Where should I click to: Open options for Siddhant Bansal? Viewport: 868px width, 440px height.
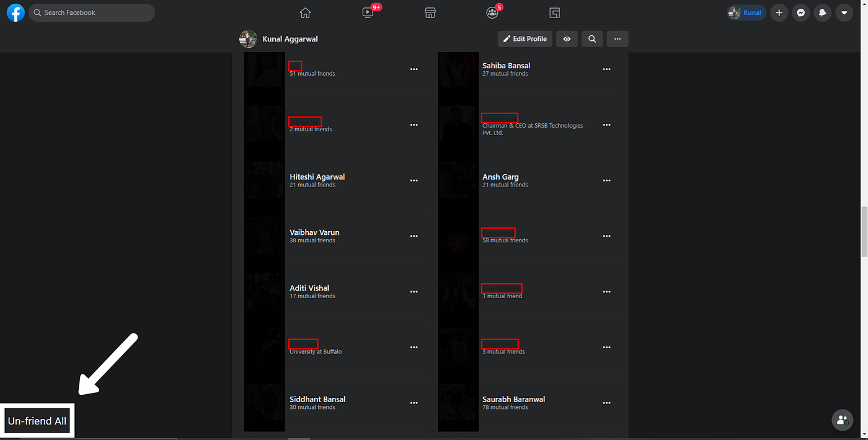click(x=414, y=403)
